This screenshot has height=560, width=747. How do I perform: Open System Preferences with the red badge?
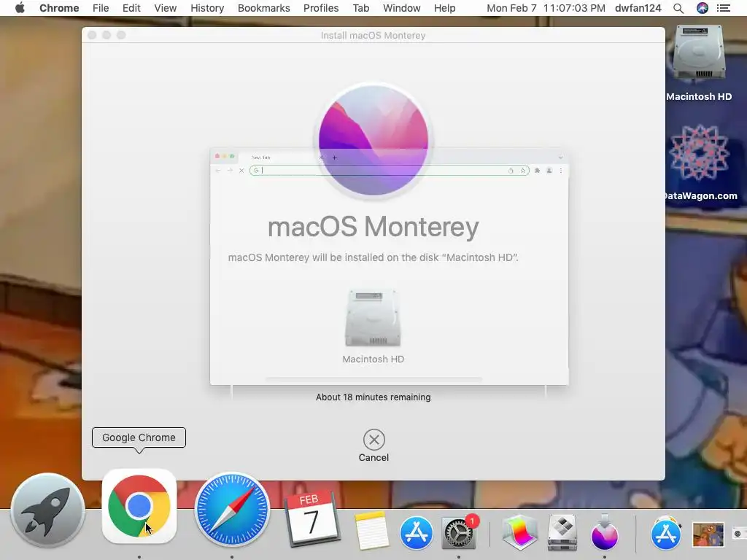click(460, 532)
